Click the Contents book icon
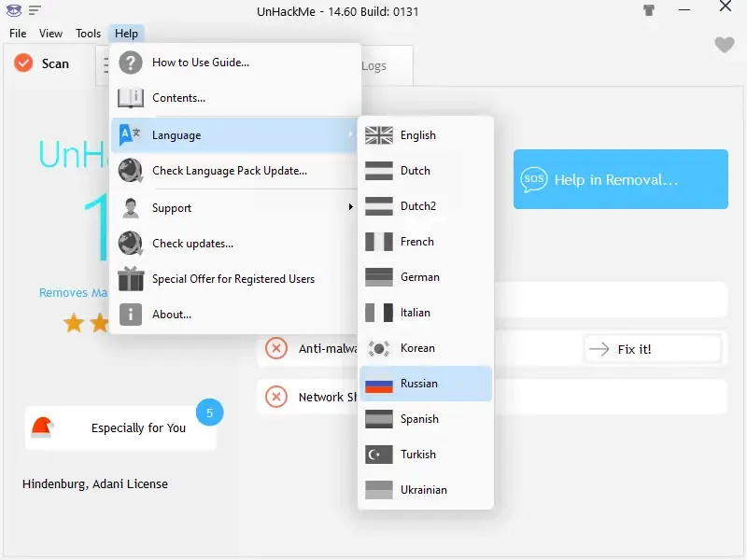The height and width of the screenshot is (560, 747). pos(132,98)
